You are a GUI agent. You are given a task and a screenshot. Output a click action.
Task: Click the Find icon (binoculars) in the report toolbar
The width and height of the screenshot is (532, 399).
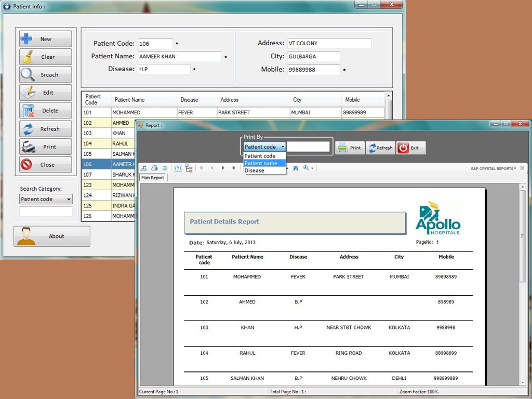(x=296, y=168)
